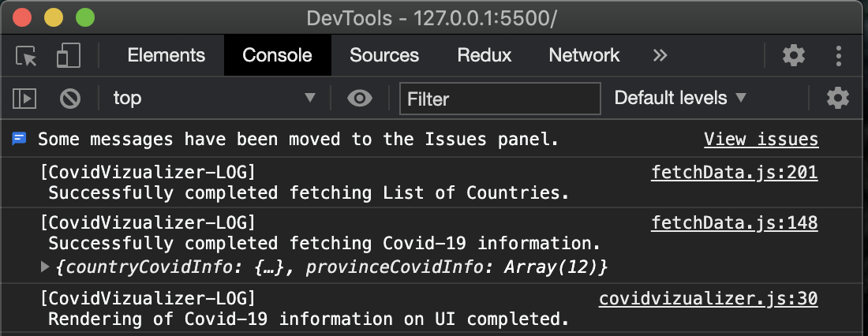This screenshot has width=868, height=336.
Task: Open the fetchData.js:201 source link
Action: pyautogui.click(x=734, y=173)
